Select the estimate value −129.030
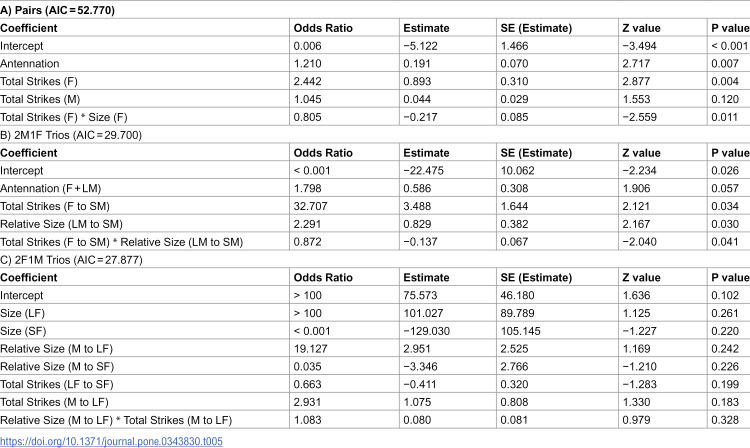Viewport: 750px width, 448px height. [426, 331]
